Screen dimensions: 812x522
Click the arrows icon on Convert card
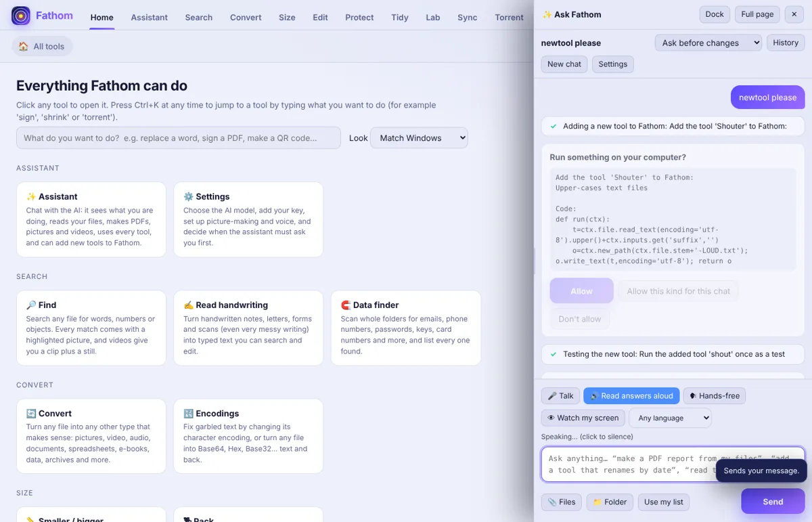click(x=31, y=414)
